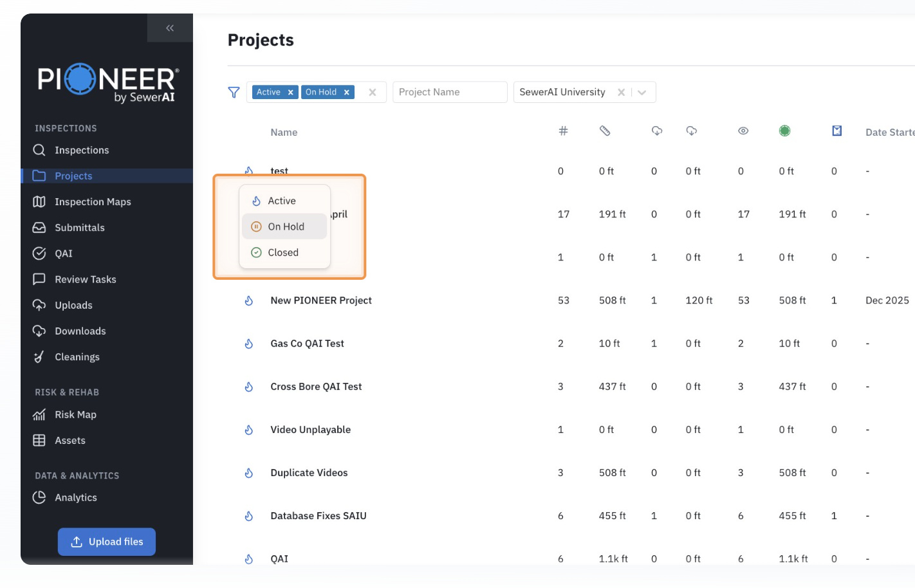Expand the SewerAI University organization dropdown
Viewport: 915px width, 588px height.
(x=642, y=92)
